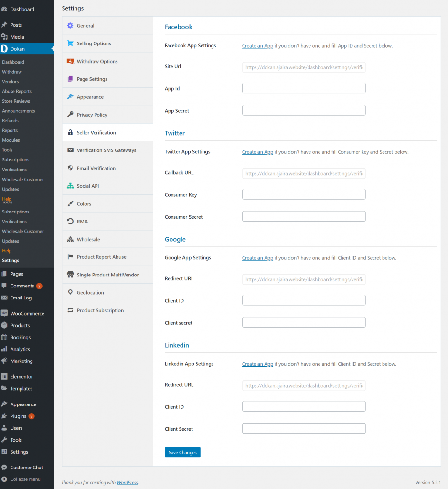Open the Social API settings tab
The image size is (448, 489).
[x=107, y=186]
